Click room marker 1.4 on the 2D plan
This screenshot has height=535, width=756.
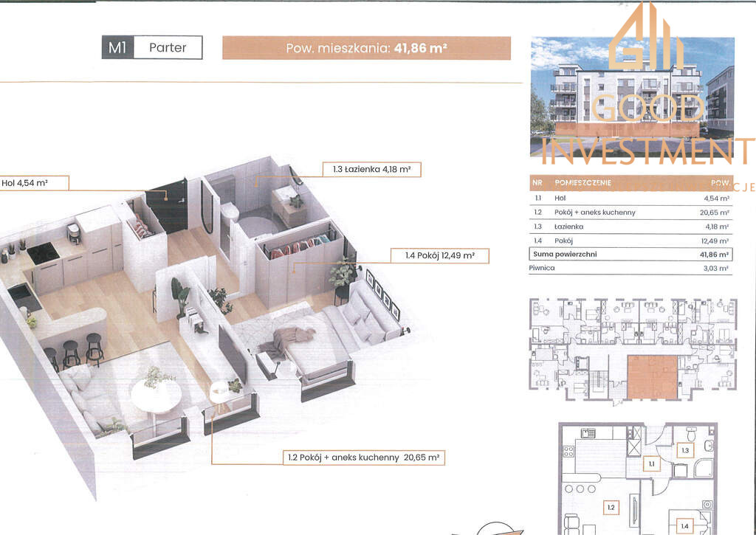(x=685, y=526)
